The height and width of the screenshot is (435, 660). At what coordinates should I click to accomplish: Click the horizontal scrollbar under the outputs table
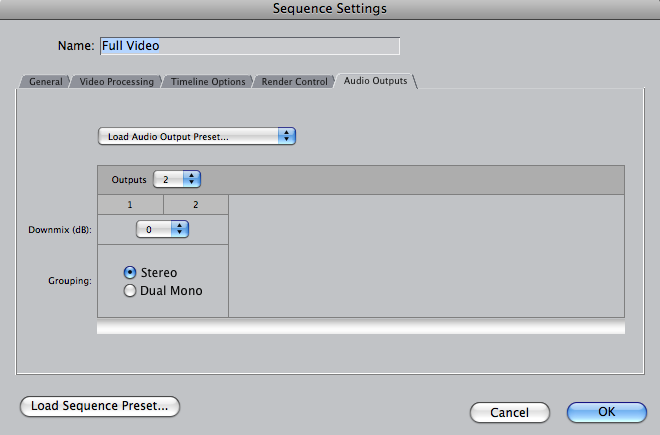tap(361, 327)
